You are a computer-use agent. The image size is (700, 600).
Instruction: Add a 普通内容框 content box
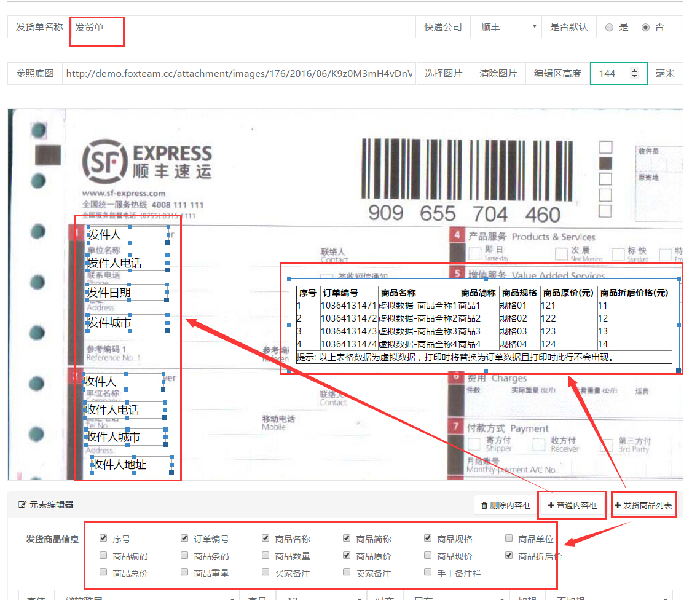point(572,505)
